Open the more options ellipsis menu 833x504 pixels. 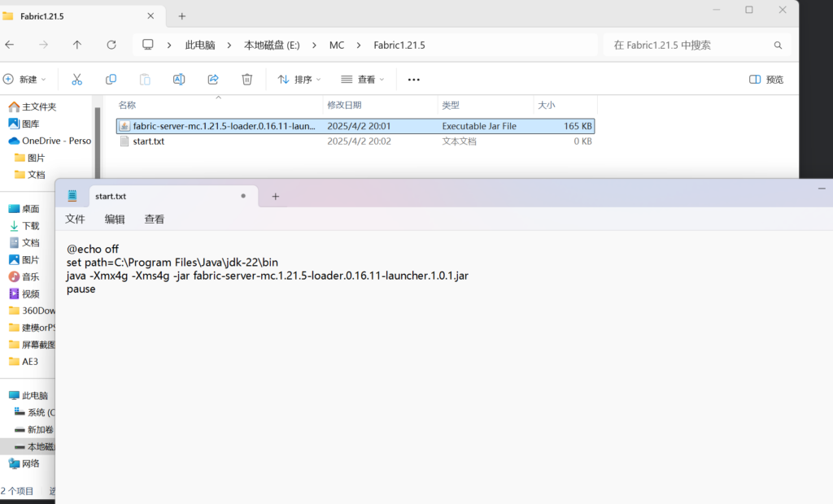(x=414, y=80)
